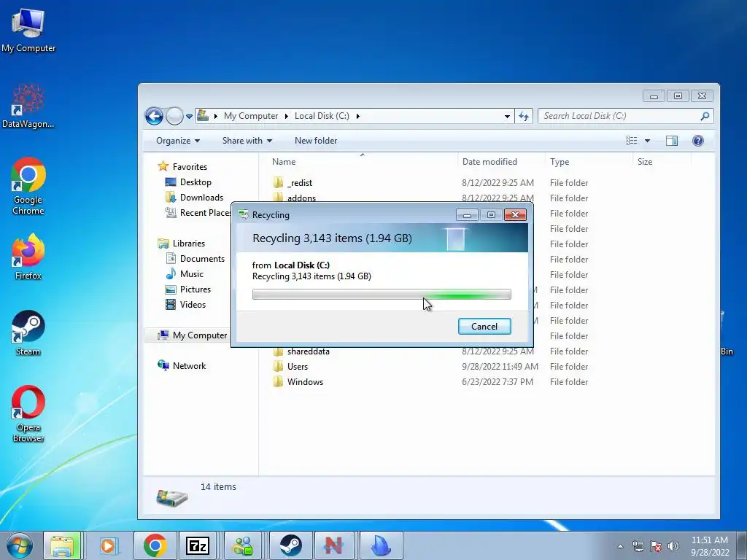Expand arrow after Local Disk (C:) breadcrumb
This screenshot has width=747, height=560.
click(357, 116)
